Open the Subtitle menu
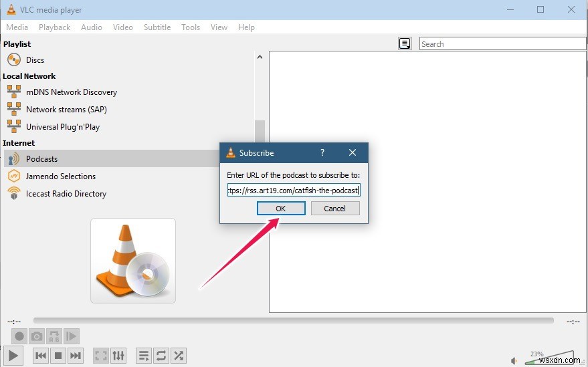588x367 pixels. point(157,27)
